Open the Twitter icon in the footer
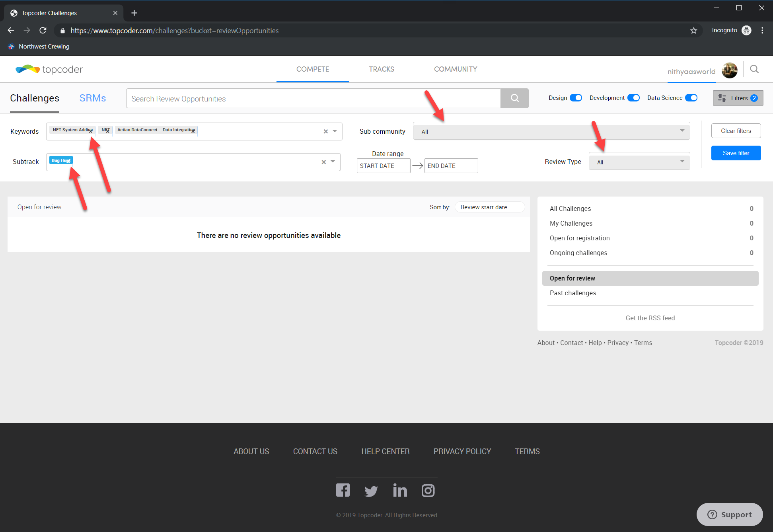 pos(371,491)
